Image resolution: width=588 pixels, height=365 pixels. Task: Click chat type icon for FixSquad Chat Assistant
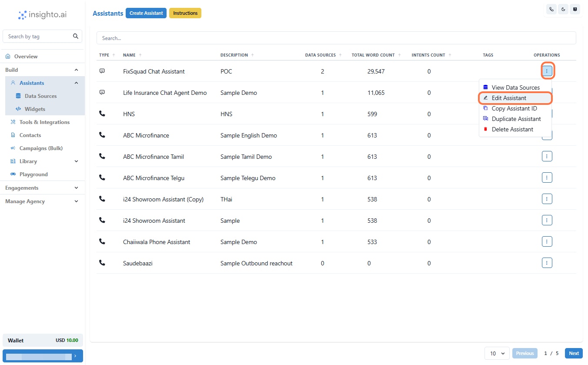pyautogui.click(x=102, y=71)
